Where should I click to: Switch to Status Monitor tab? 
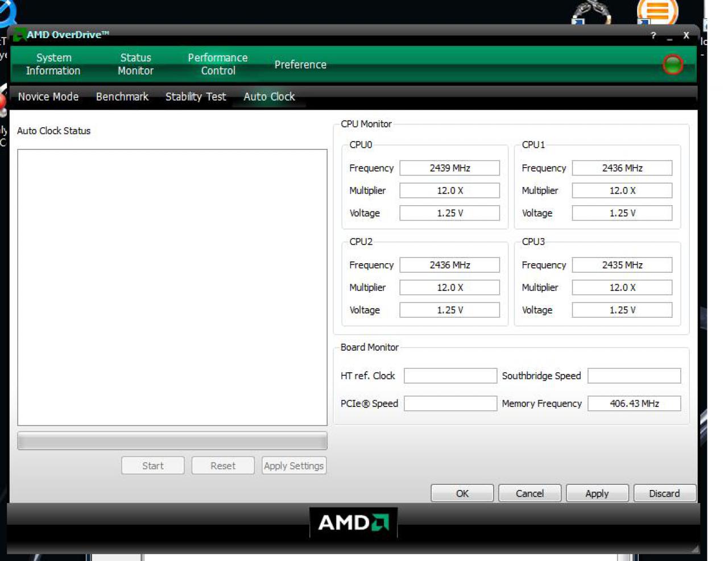pyautogui.click(x=135, y=64)
